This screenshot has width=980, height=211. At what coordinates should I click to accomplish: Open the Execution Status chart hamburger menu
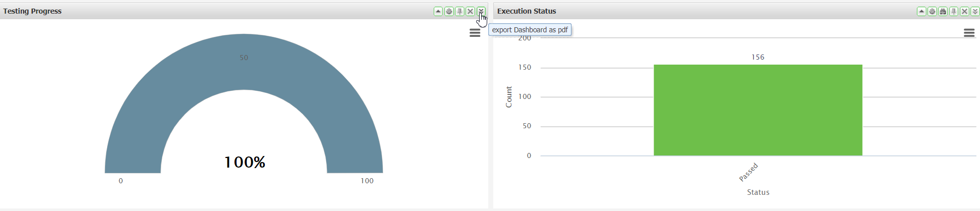969,33
